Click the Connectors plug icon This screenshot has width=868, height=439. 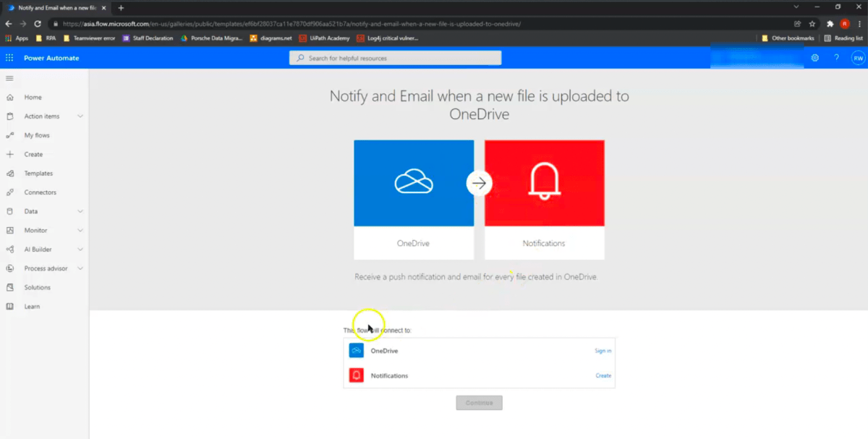(x=9, y=192)
